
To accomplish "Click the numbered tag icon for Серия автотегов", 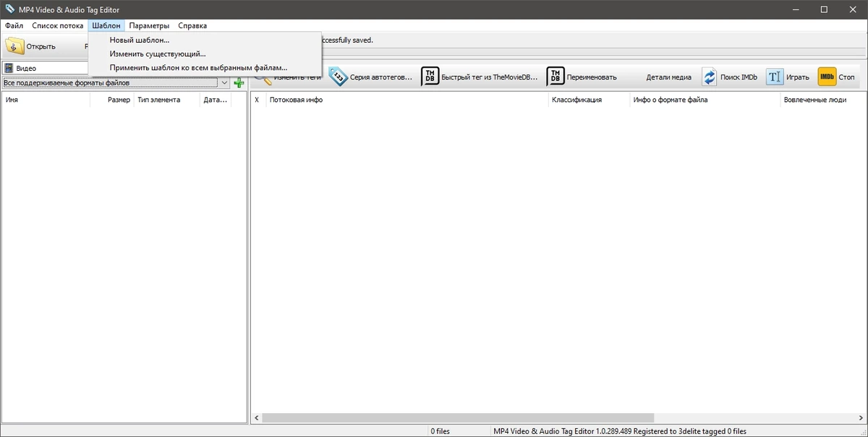I will point(338,77).
